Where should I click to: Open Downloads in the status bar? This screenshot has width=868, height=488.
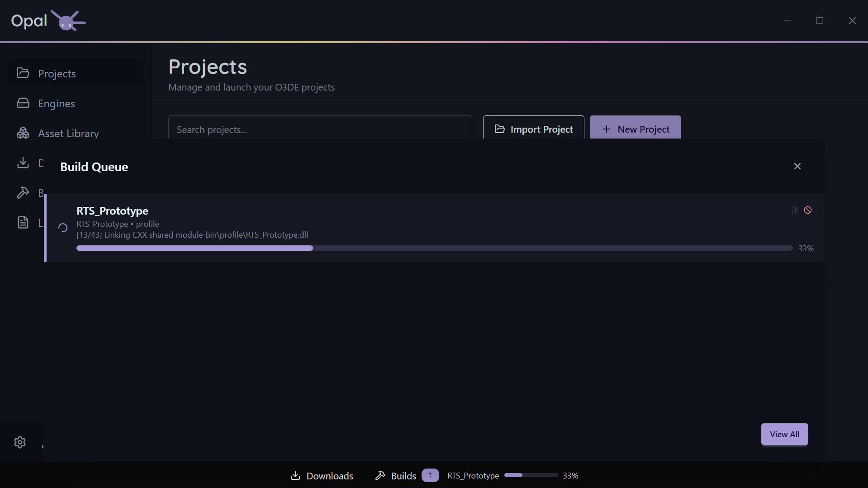pos(322,476)
